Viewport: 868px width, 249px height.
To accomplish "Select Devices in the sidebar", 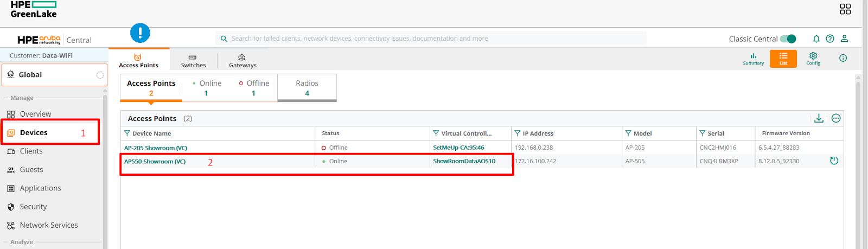I will coord(34,132).
